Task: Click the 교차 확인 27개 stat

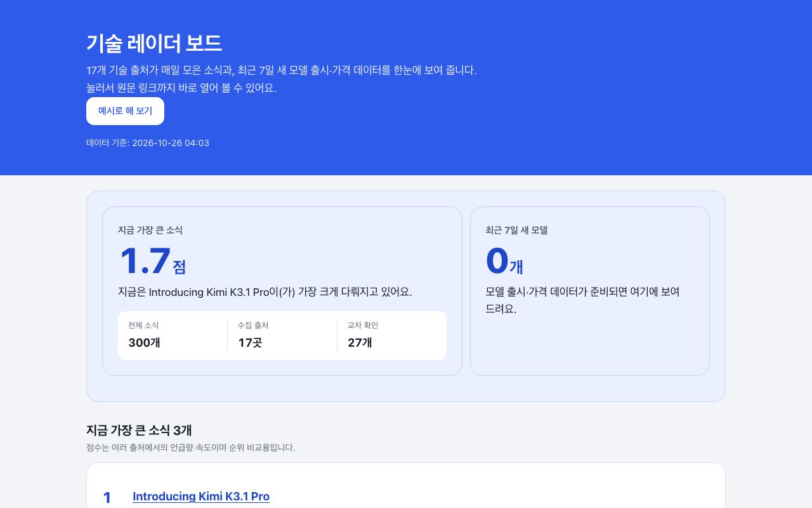Action: 391,335
